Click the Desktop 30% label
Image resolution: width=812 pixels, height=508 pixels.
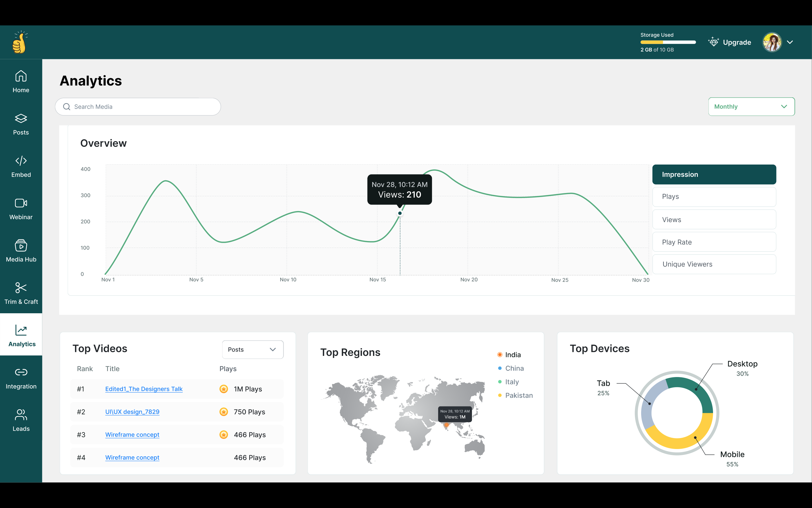coord(742,368)
